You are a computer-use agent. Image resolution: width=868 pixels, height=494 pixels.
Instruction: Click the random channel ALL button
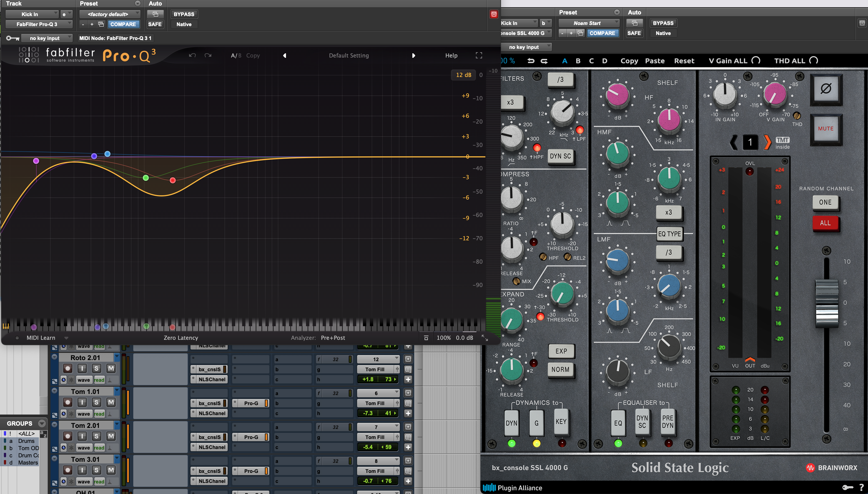point(825,223)
